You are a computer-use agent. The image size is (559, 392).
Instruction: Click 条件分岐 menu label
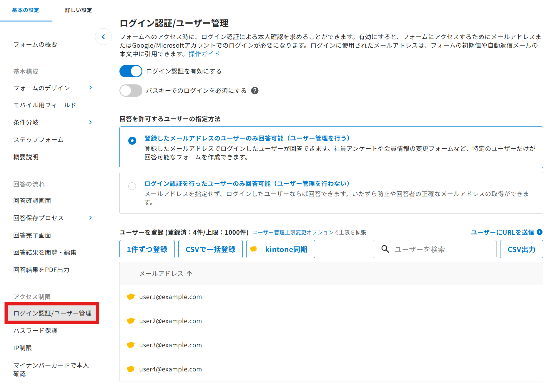pos(26,122)
